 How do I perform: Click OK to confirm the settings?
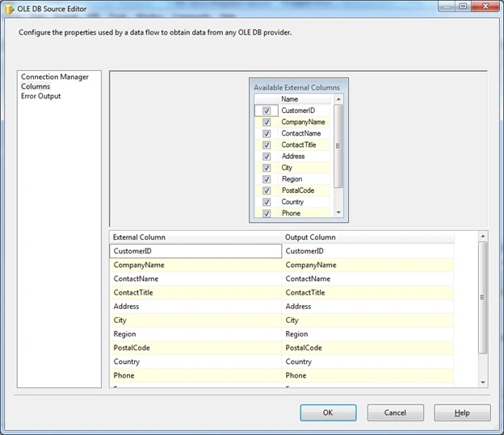click(x=328, y=412)
